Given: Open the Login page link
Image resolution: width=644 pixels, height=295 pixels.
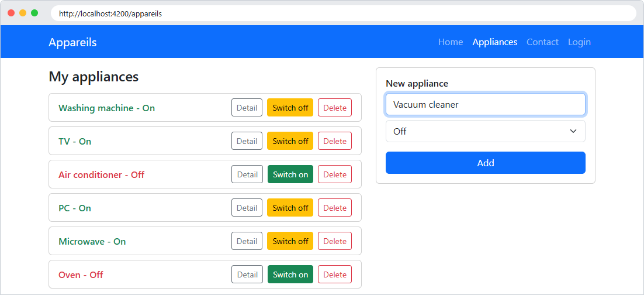Looking at the screenshot, I should point(579,42).
